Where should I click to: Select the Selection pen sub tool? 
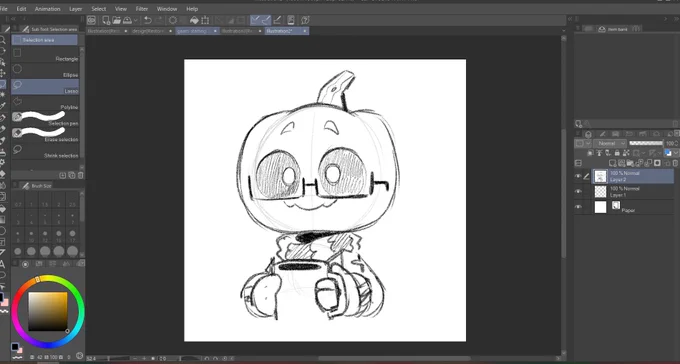45,119
